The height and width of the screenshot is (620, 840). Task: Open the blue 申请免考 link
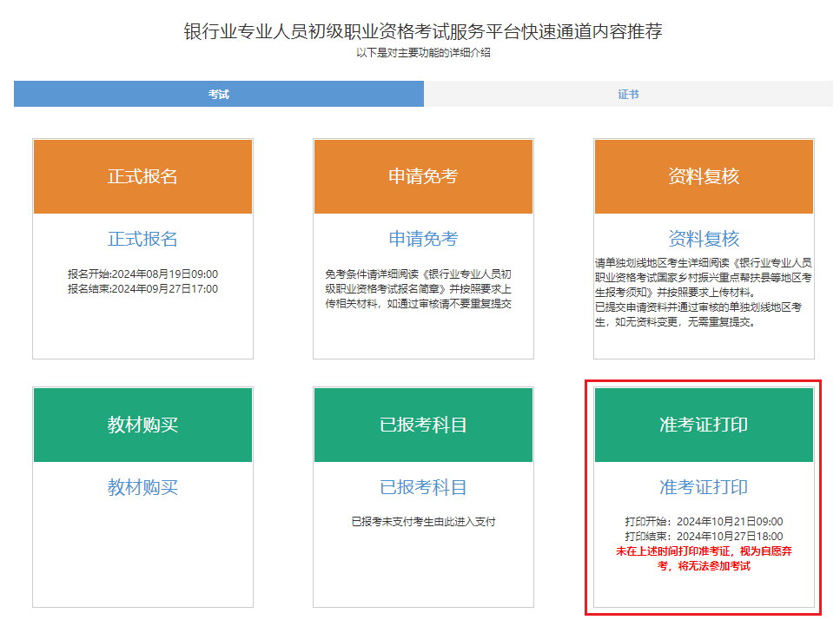423,239
